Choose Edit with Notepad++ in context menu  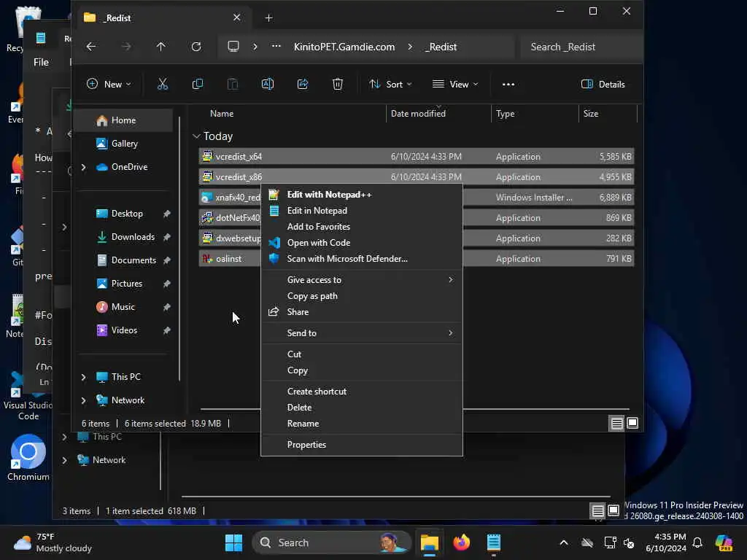click(x=362, y=195)
